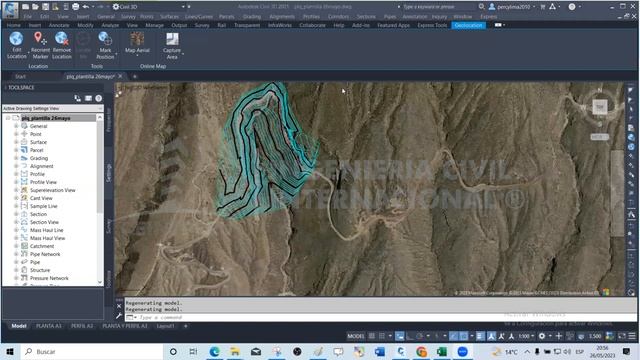The height and width of the screenshot is (360, 640).
Task: Expand the Surface tree node
Action: [x=16, y=142]
